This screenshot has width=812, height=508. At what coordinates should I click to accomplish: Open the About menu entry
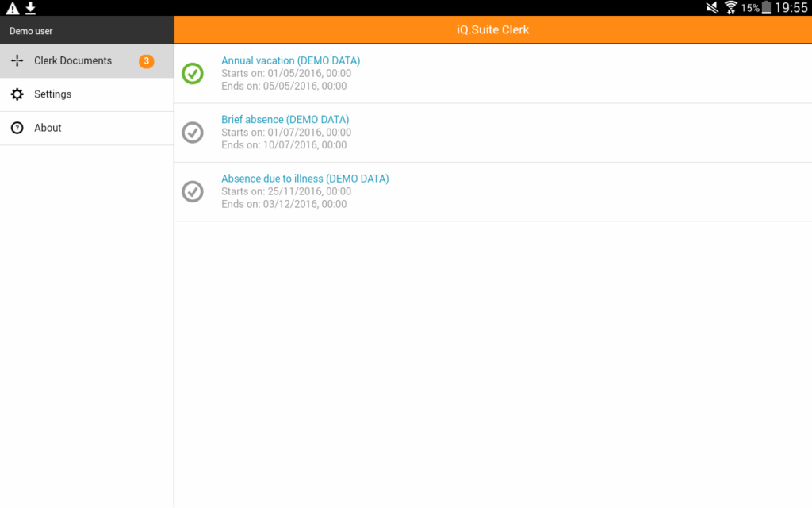48,128
